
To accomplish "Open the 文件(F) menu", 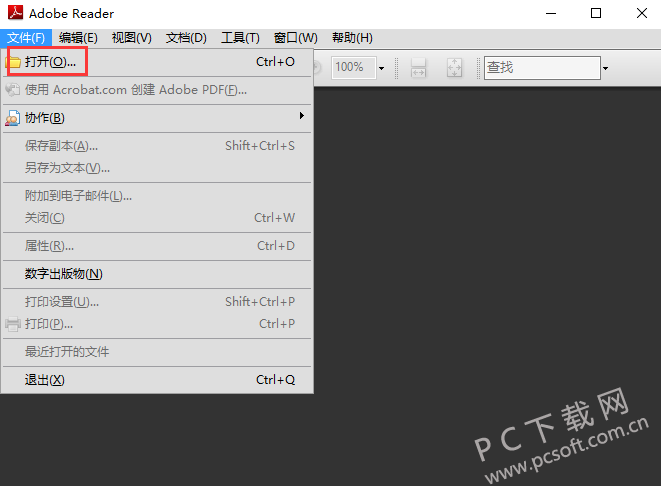I will pyautogui.click(x=26, y=38).
